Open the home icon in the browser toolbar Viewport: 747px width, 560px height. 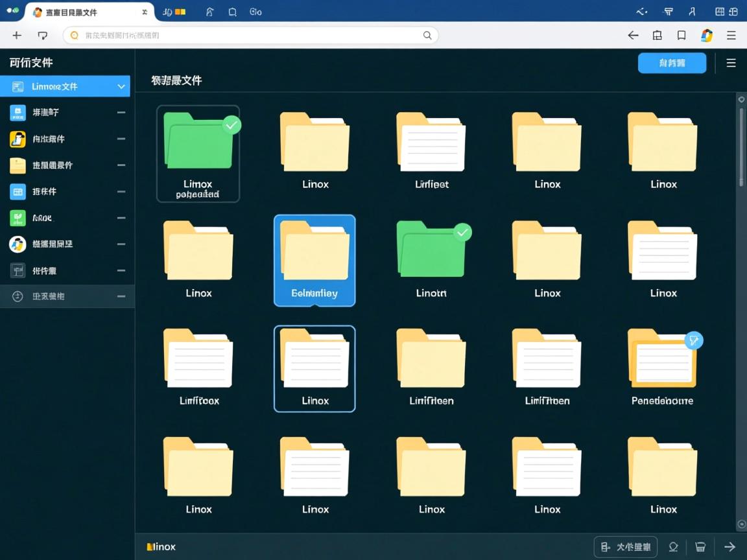click(x=210, y=12)
